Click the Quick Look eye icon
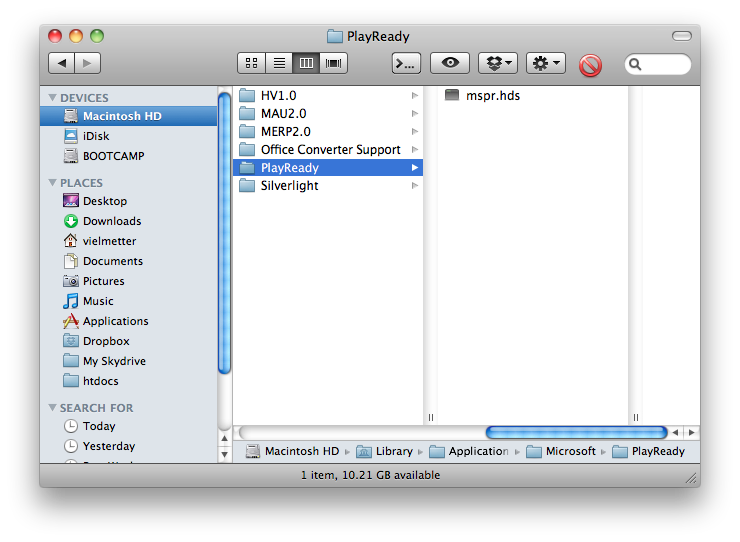This screenshot has height=542, width=740. [x=450, y=63]
